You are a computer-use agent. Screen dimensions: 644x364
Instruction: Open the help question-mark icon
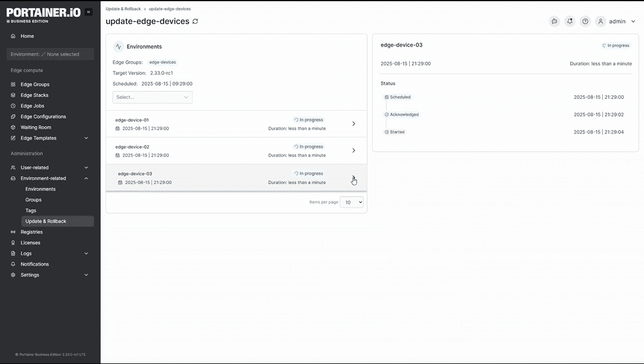(586, 21)
